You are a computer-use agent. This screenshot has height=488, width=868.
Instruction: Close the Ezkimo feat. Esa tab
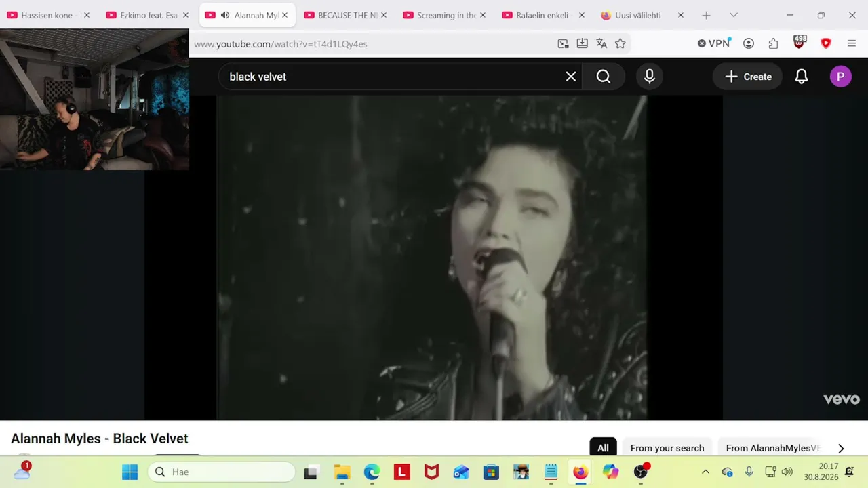pos(185,15)
